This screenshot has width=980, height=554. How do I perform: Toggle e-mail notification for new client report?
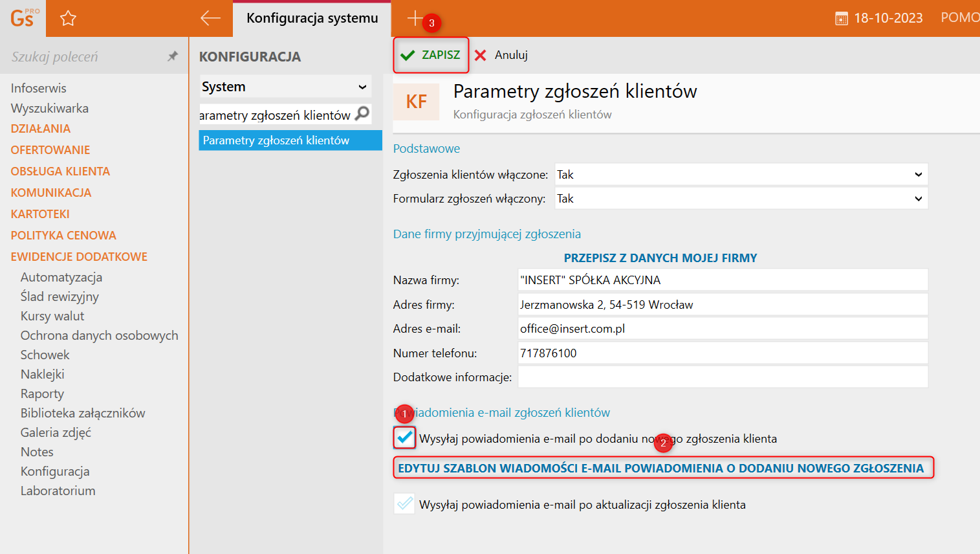405,438
